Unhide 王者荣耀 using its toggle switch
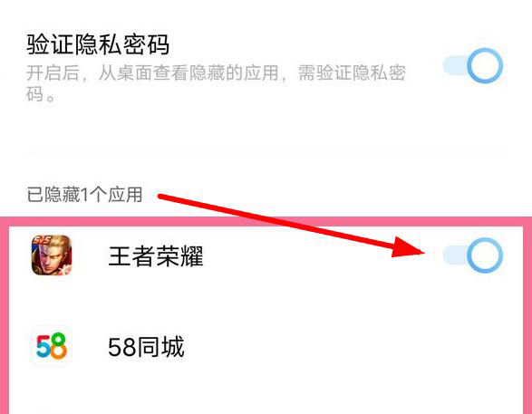Viewport: 532px width, 414px height. click(472, 255)
